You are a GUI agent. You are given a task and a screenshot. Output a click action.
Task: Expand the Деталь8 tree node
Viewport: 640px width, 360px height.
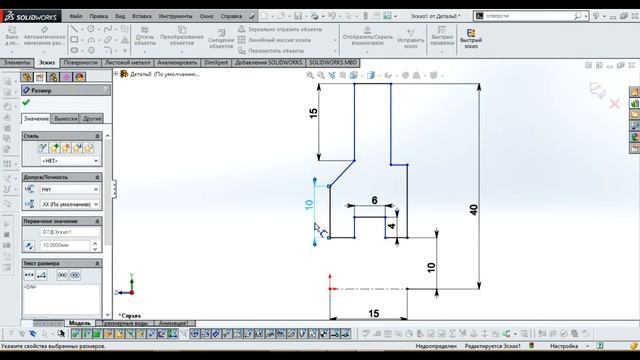click(x=116, y=74)
